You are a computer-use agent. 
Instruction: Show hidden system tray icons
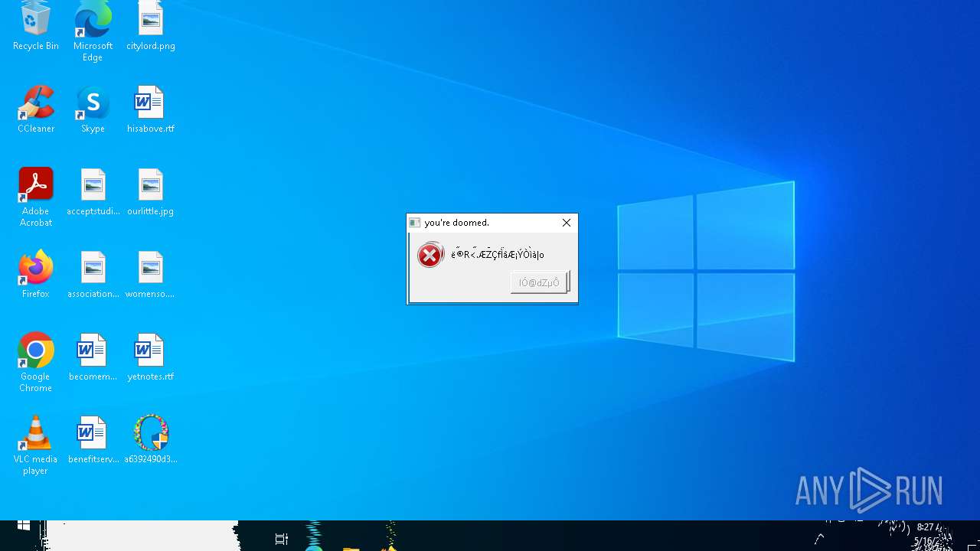pyautogui.click(x=820, y=539)
